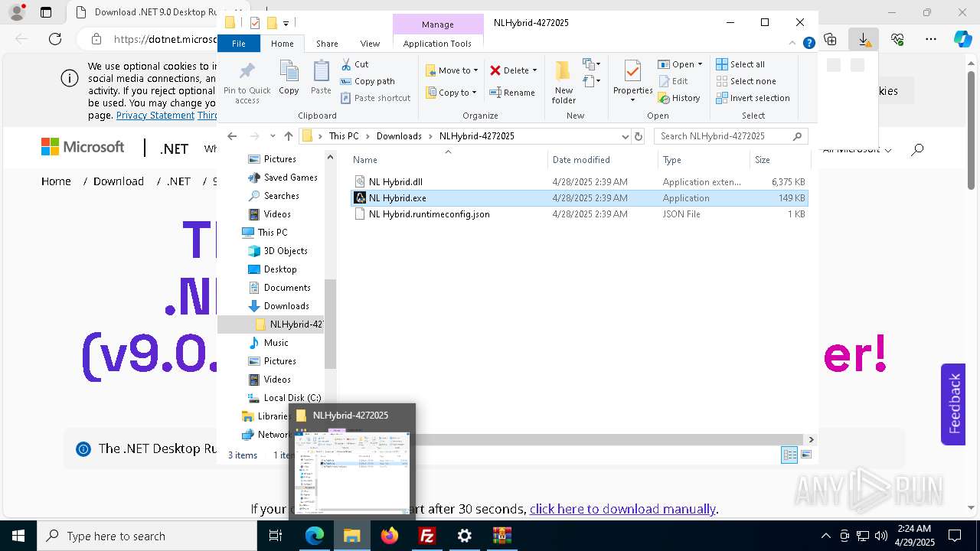Open the Open button dropdown arrow
Screen dimensions: 980x551
click(700, 64)
